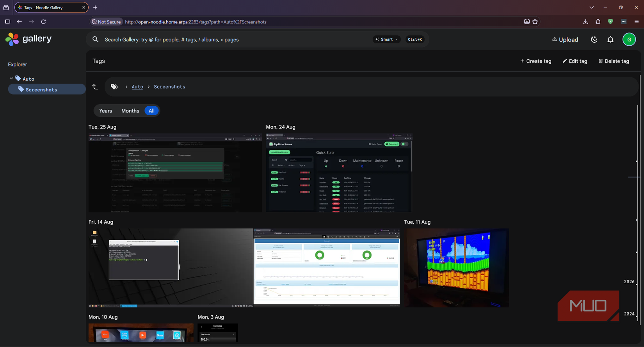The height and width of the screenshot is (347, 644).
Task: Select the Screenshots tag in Explorer
Action: tap(47, 89)
